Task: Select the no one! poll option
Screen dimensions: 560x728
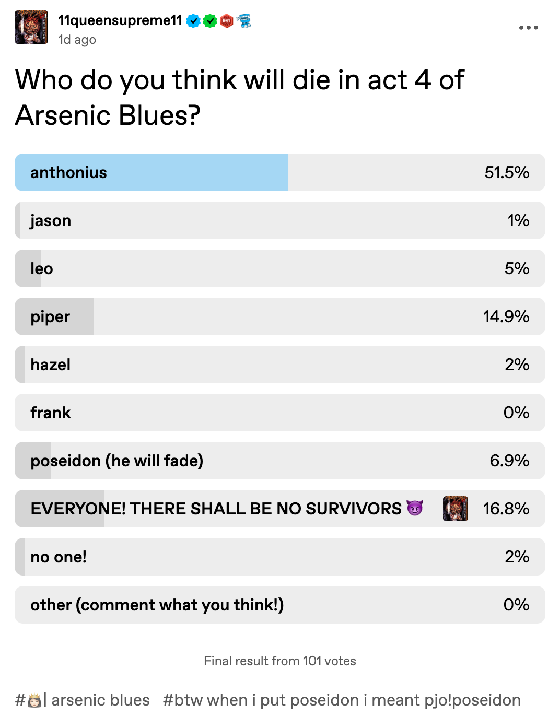Action: 280,557
